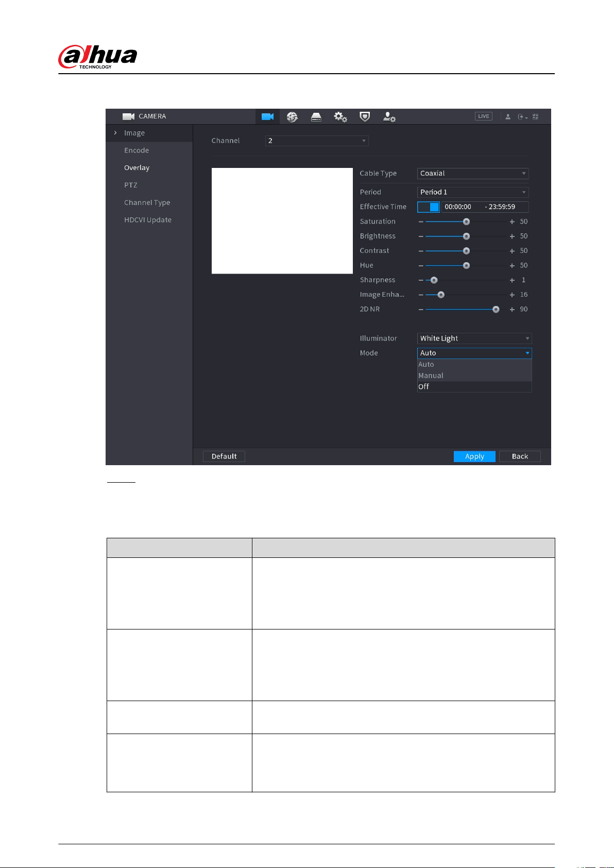Screen dimensions: 614x868
Task: Click the Sharpness slider handle
Action: tap(434, 280)
